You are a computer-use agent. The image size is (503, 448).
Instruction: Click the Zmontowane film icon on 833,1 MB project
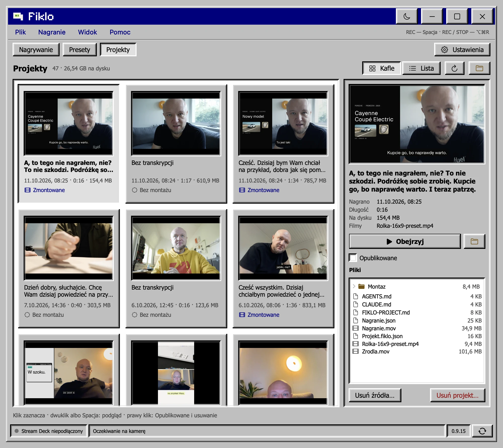[242, 315]
